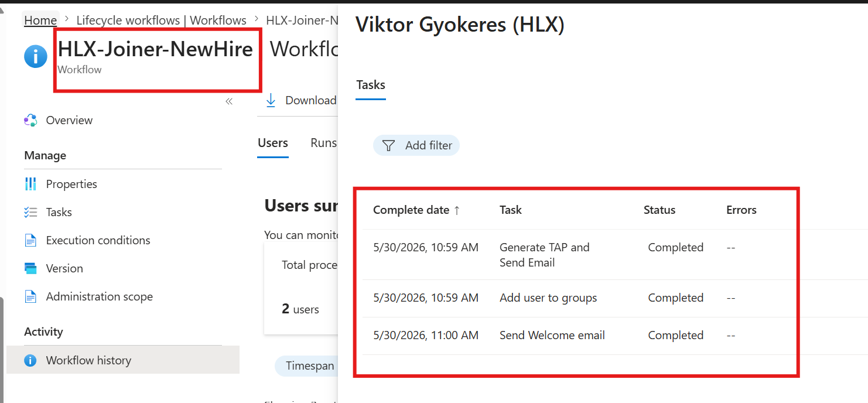
Task: Click the blue workflow info icon
Action: pyautogui.click(x=35, y=57)
